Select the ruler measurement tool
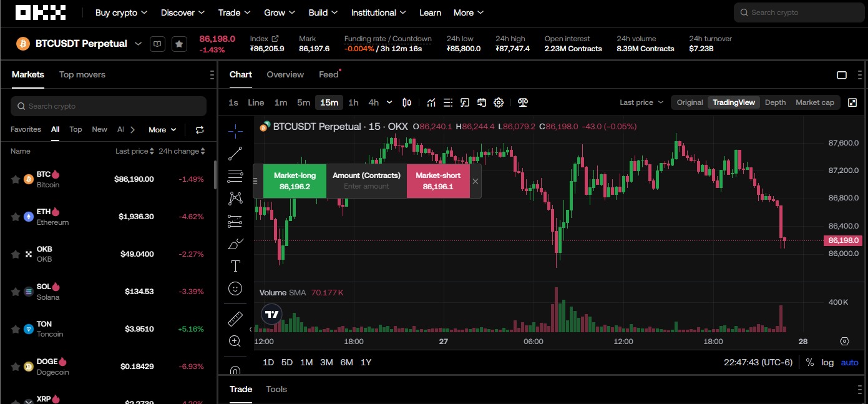This screenshot has width=868, height=404. pos(235,318)
